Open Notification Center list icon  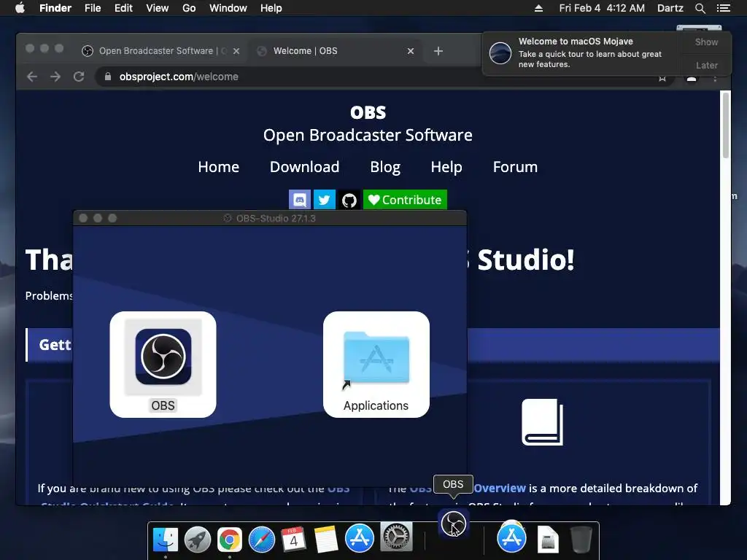[723, 8]
